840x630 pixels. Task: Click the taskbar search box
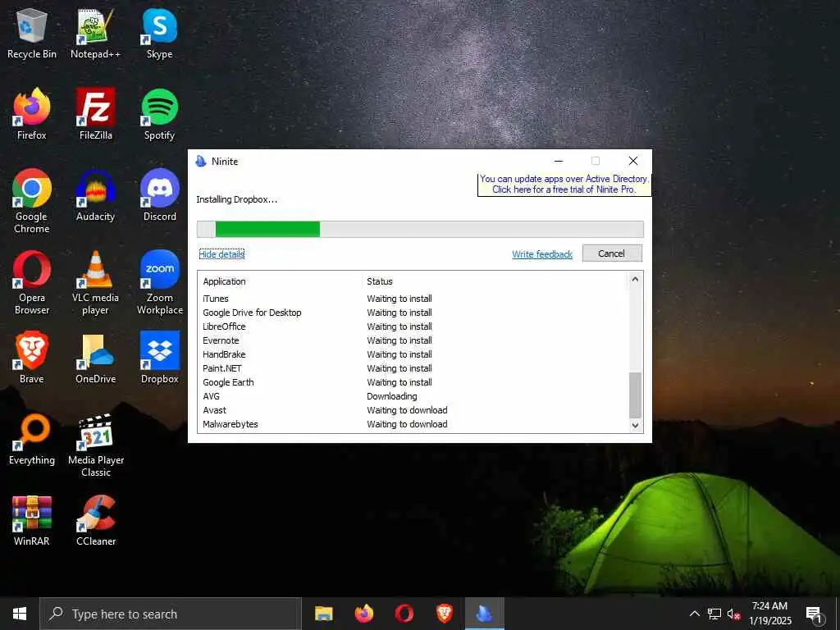click(x=171, y=614)
